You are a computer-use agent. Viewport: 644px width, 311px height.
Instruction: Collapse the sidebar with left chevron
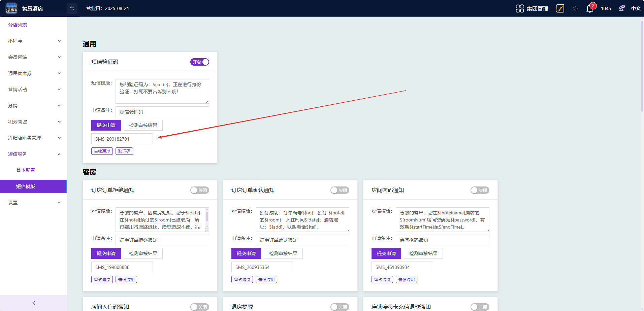click(x=33, y=303)
